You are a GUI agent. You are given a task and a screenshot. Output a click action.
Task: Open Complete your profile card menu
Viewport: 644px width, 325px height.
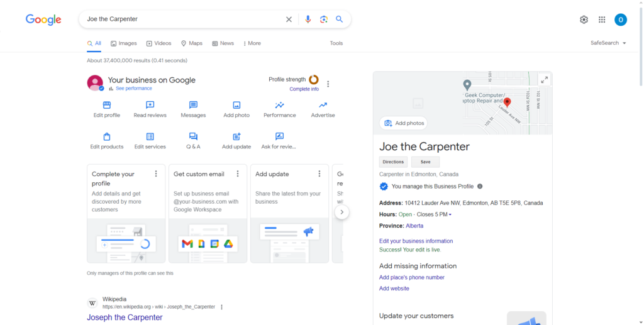click(156, 174)
